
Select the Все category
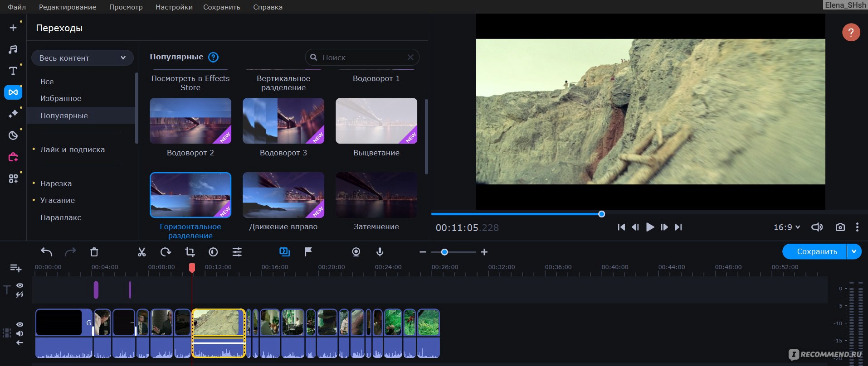click(x=47, y=82)
